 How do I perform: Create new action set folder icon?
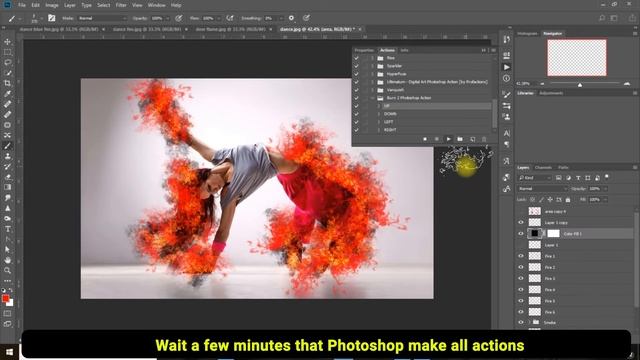tap(460, 139)
